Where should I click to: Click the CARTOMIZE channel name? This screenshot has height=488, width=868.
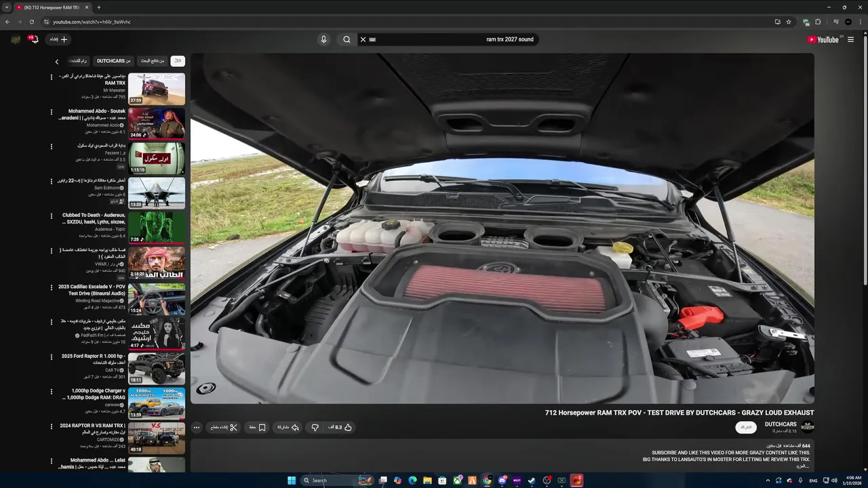108,439
